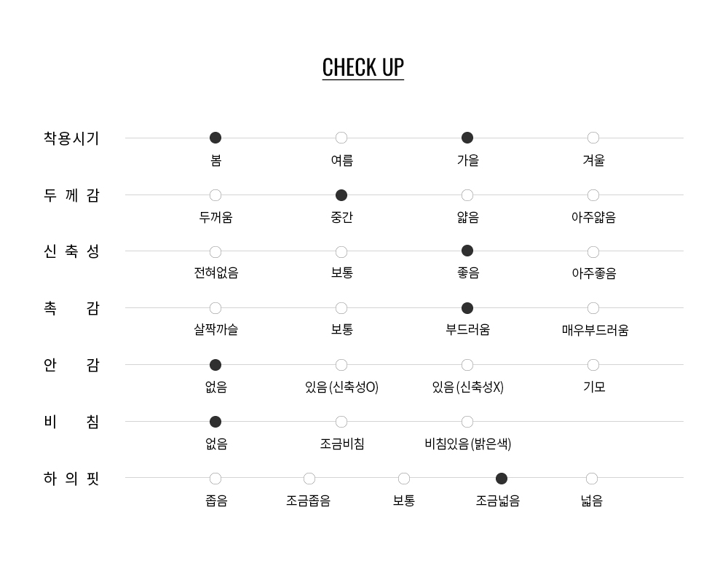Screen dimensions: 728x566
Task: Pick 아주좋음 elasticity dot
Action: pyautogui.click(x=593, y=252)
